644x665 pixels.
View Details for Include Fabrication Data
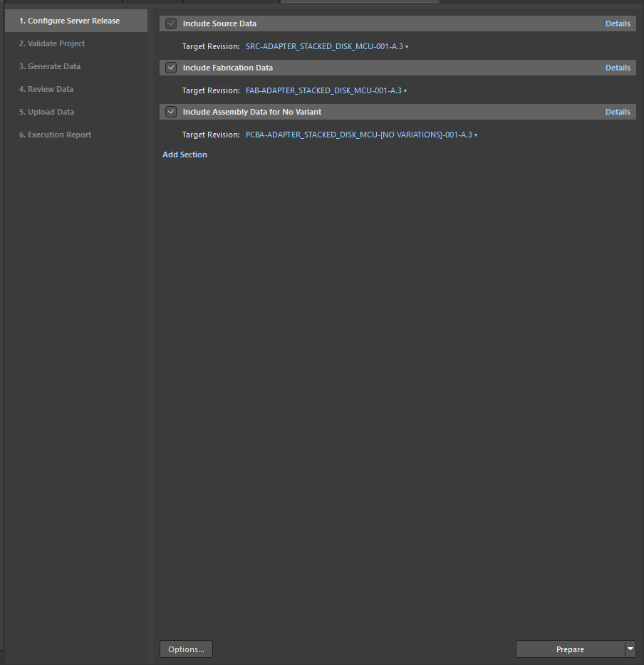[x=618, y=68]
